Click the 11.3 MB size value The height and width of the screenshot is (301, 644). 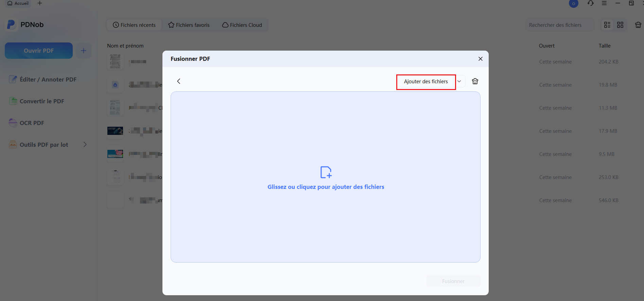click(x=608, y=108)
